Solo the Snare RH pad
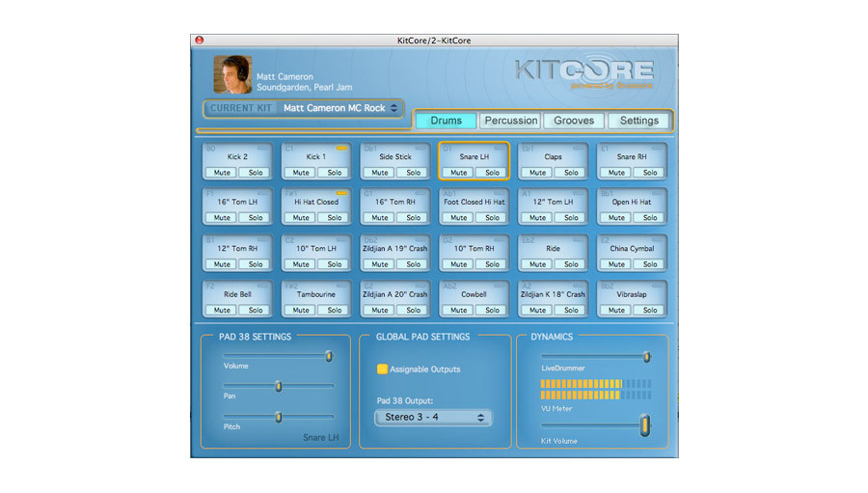Image resolution: width=868 pixels, height=493 pixels. [650, 173]
